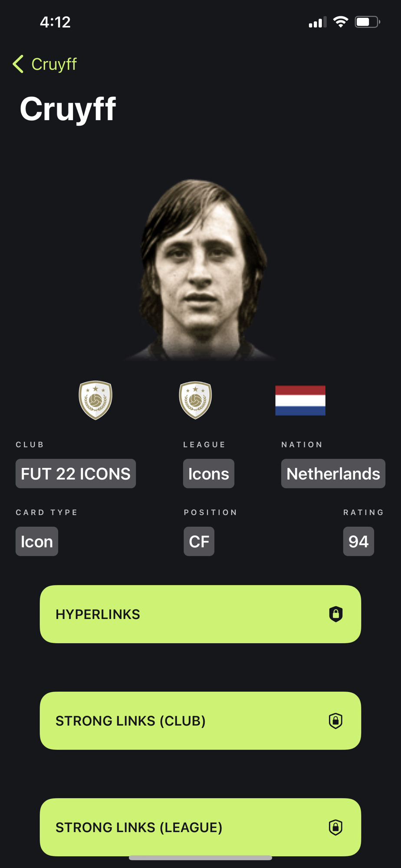Tap the Netherlands flag icon
The height and width of the screenshot is (868, 401).
(x=300, y=401)
